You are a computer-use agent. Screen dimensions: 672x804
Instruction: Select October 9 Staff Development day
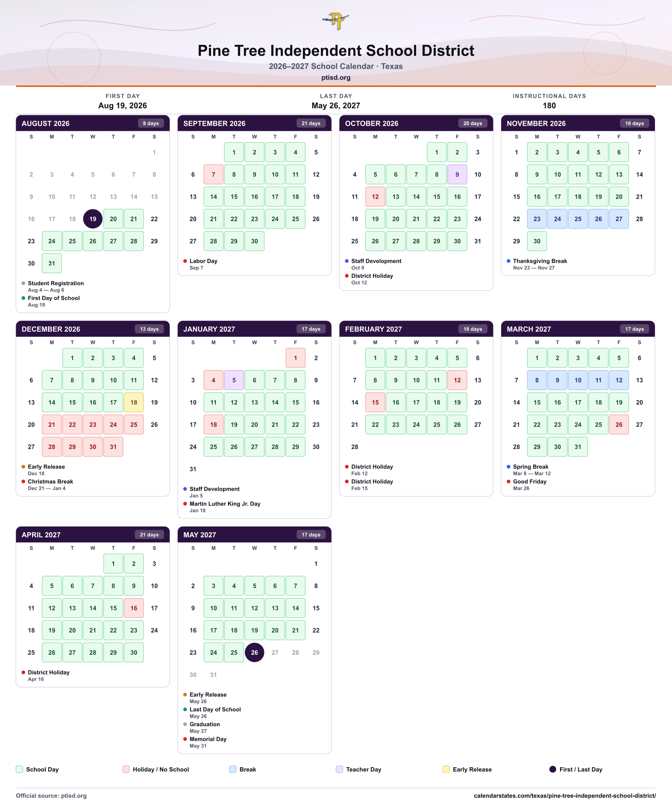pyautogui.click(x=457, y=174)
